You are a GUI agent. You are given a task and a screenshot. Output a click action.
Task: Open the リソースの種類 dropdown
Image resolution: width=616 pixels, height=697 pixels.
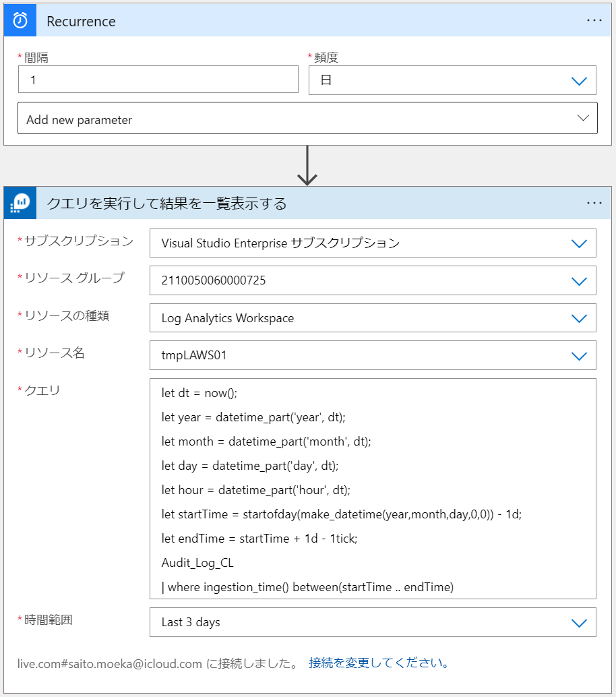coord(373,317)
